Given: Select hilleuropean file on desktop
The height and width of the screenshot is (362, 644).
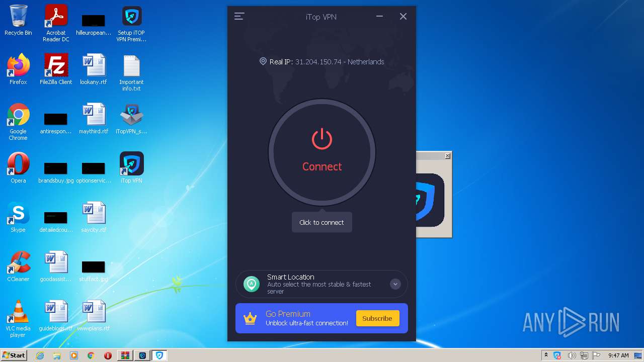Looking at the screenshot, I should (x=94, y=23).
